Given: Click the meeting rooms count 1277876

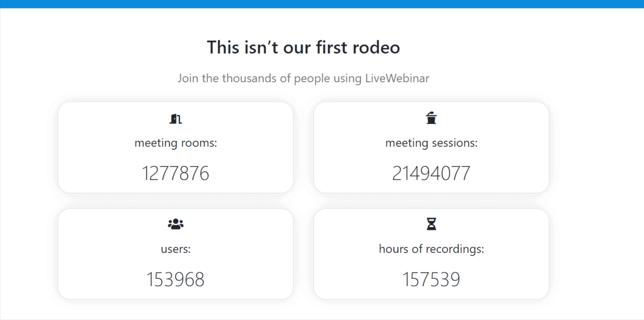Looking at the screenshot, I should (176, 173).
